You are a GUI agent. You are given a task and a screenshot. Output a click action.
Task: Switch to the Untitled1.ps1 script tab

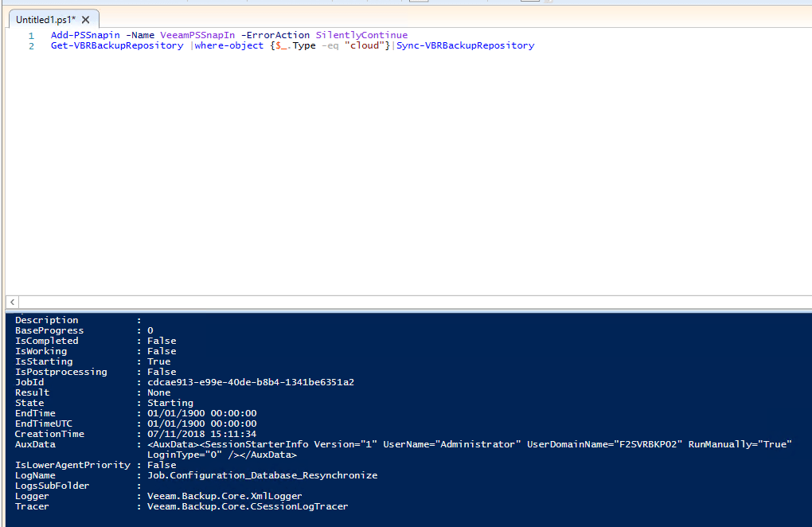45,19
